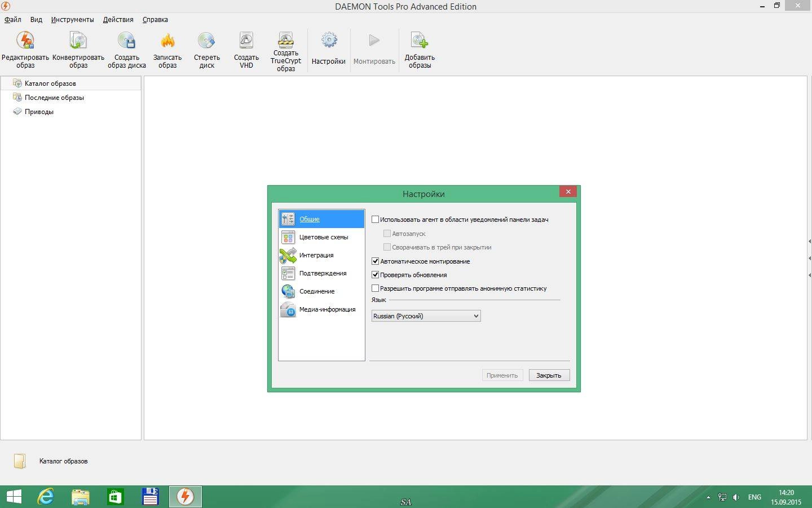Choose Записать образ flame icon
Viewport: 812px width, 508px height.
coord(167,50)
